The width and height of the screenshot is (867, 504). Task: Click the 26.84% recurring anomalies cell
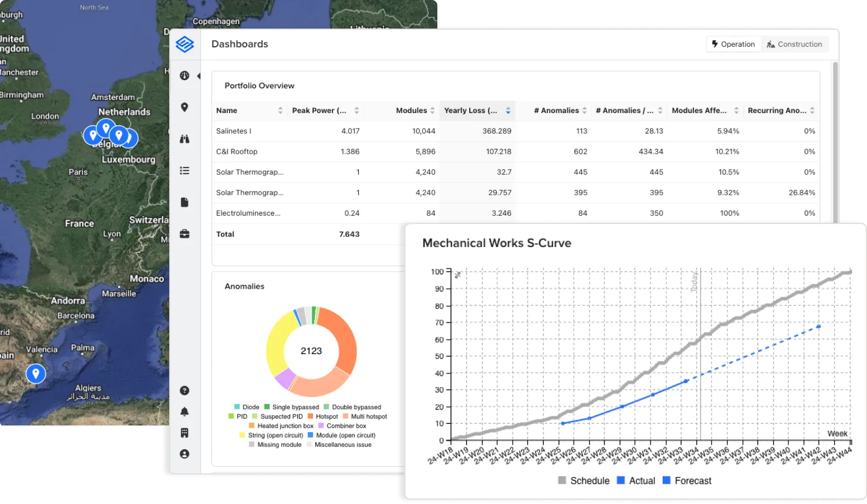tap(802, 193)
